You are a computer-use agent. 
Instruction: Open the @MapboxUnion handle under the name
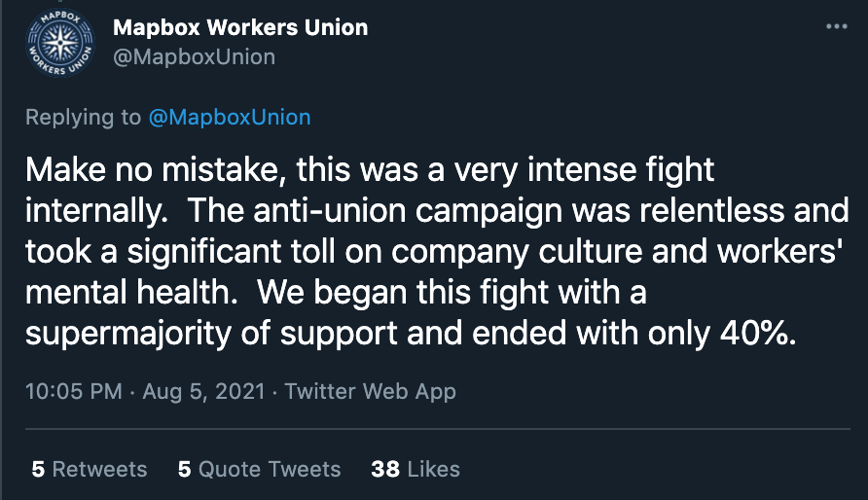pos(194,56)
